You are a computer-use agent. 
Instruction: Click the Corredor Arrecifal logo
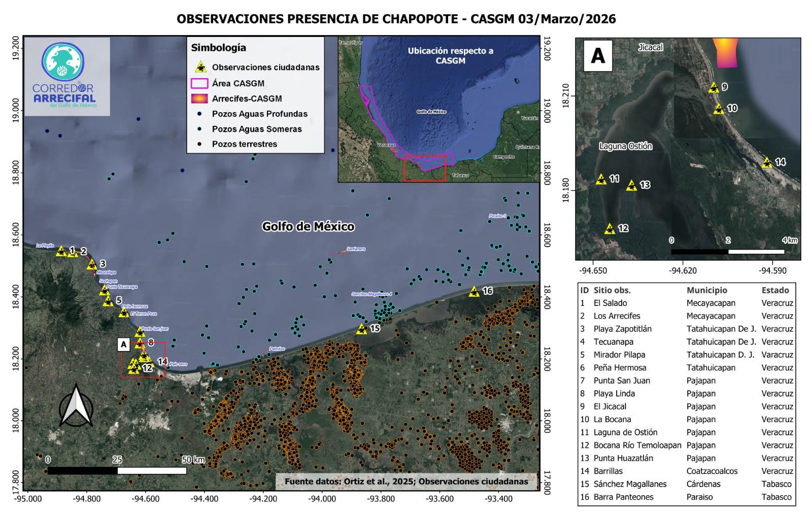(64, 75)
